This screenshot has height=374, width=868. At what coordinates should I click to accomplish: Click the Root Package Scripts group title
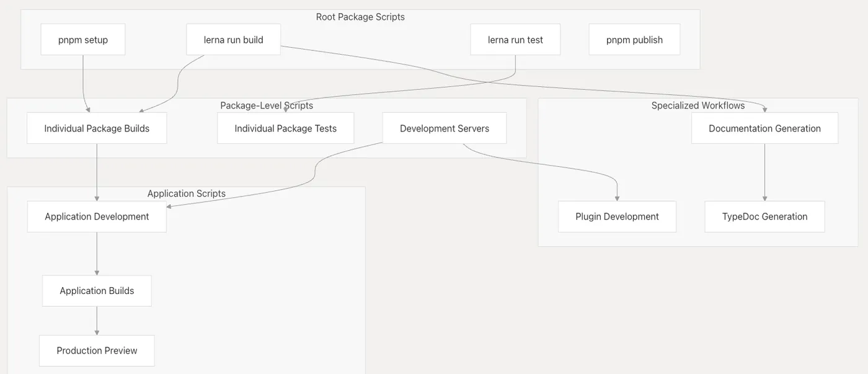coord(360,17)
